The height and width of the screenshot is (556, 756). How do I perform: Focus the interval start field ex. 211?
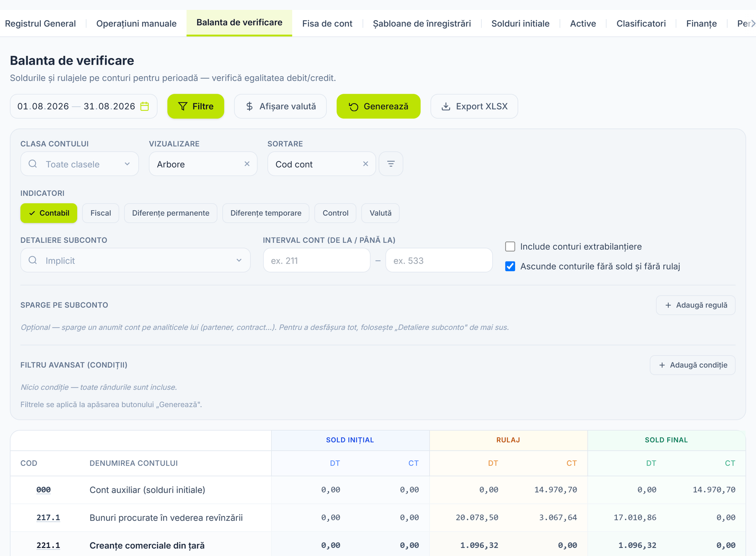(317, 260)
